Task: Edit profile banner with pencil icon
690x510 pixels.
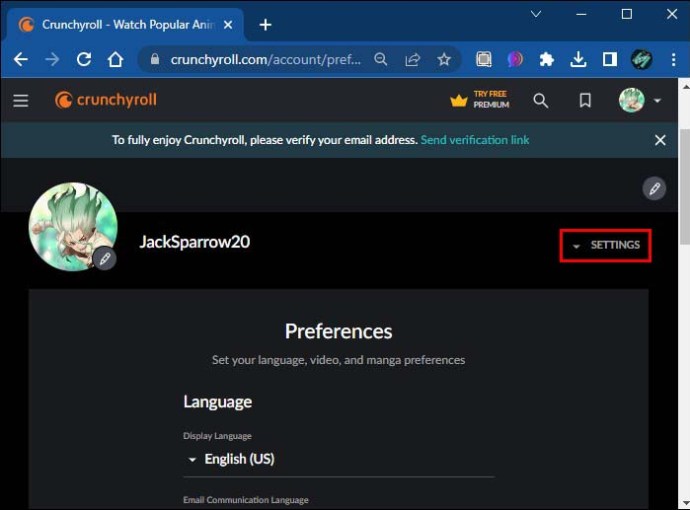Action: pos(654,188)
